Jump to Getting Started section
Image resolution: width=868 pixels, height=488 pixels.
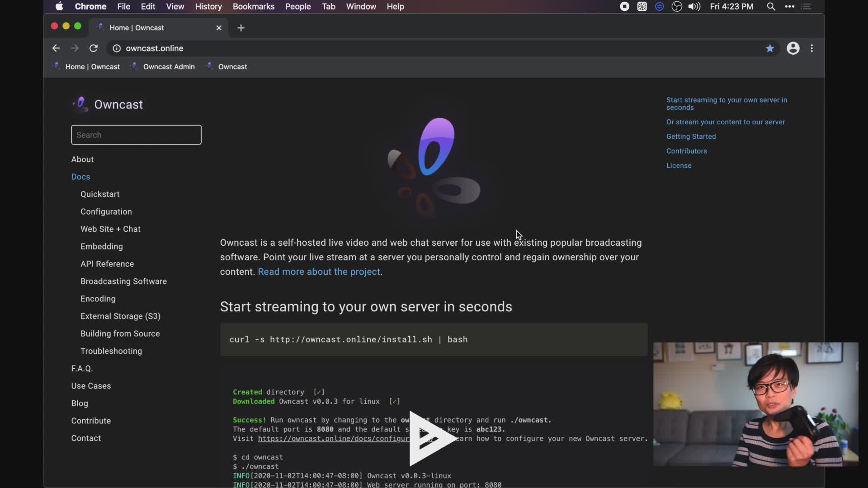tap(691, 136)
